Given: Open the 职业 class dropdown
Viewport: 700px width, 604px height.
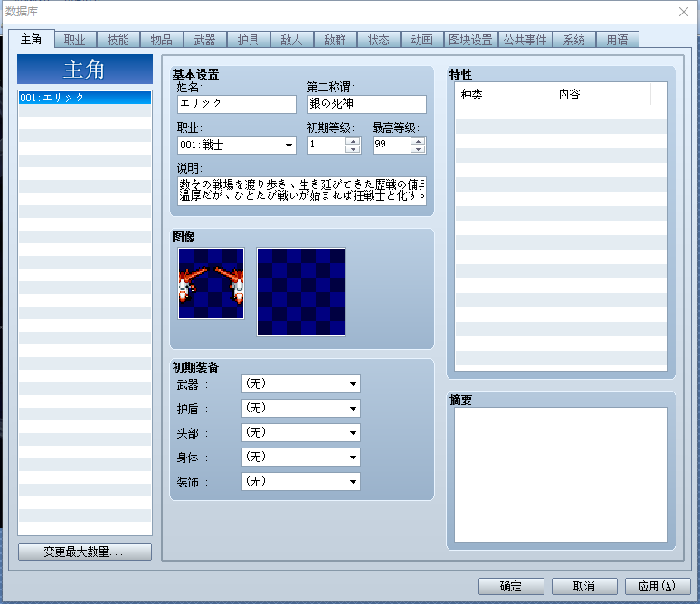Looking at the screenshot, I should [237, 145].
